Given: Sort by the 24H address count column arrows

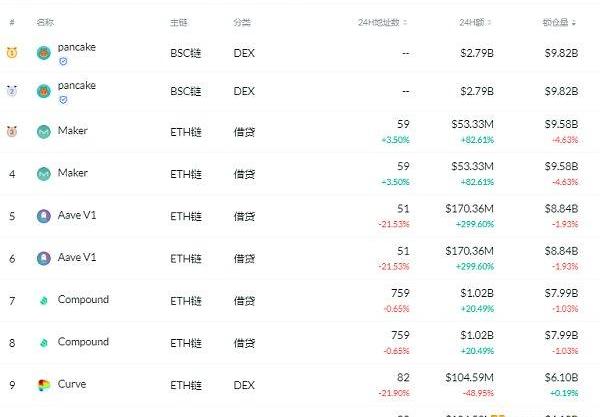Looking at the screenshot, I should [x=405, y=23].
